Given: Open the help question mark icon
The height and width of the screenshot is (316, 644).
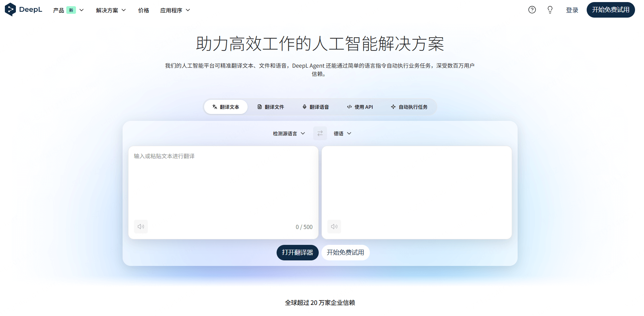Looking at the screenshot, I should pos(532,10).
